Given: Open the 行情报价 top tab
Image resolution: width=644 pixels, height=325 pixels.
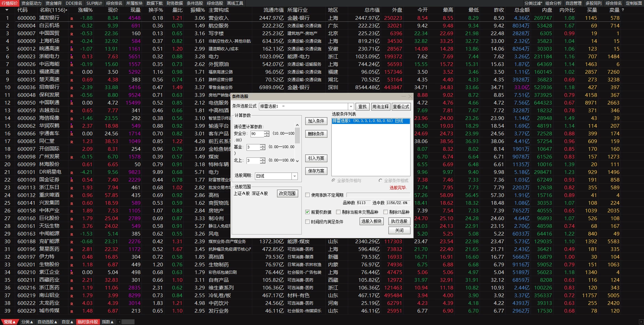Looking at the screenshot, I should (10, 3).
